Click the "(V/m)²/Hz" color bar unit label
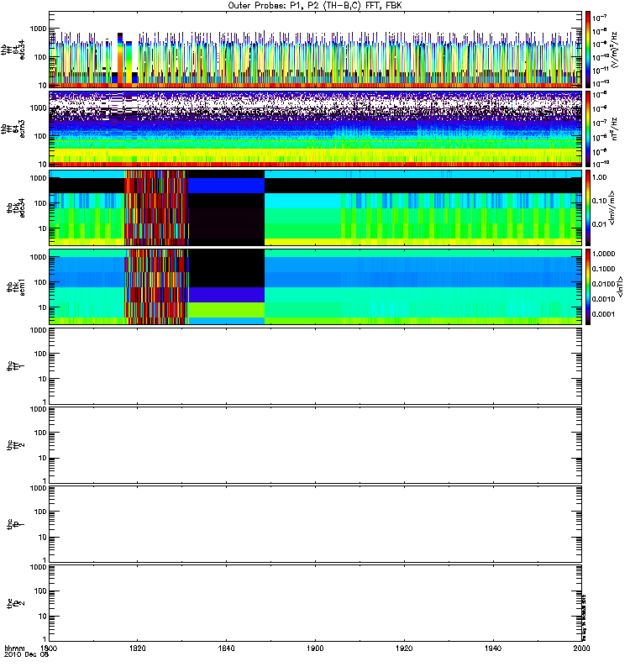 click(613, 50)
